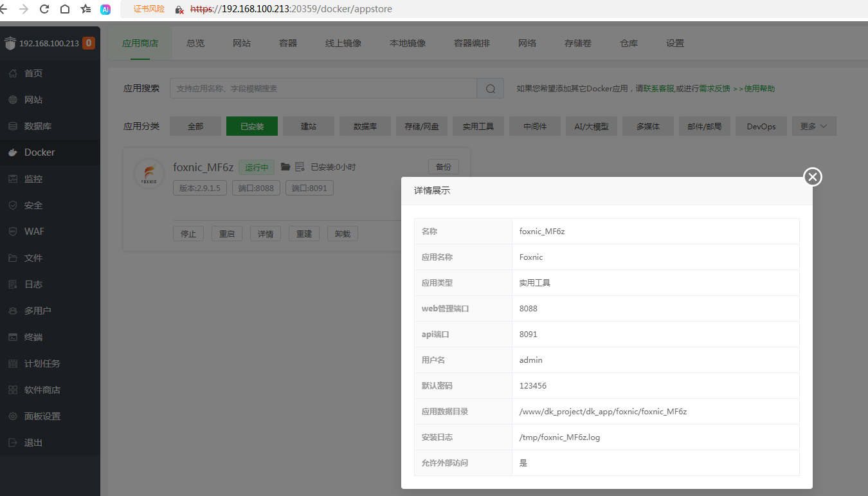Filter apps by 多媒体 category
Image resolution: width=868 pixels, height=496 pixels.
coord(648,126)
